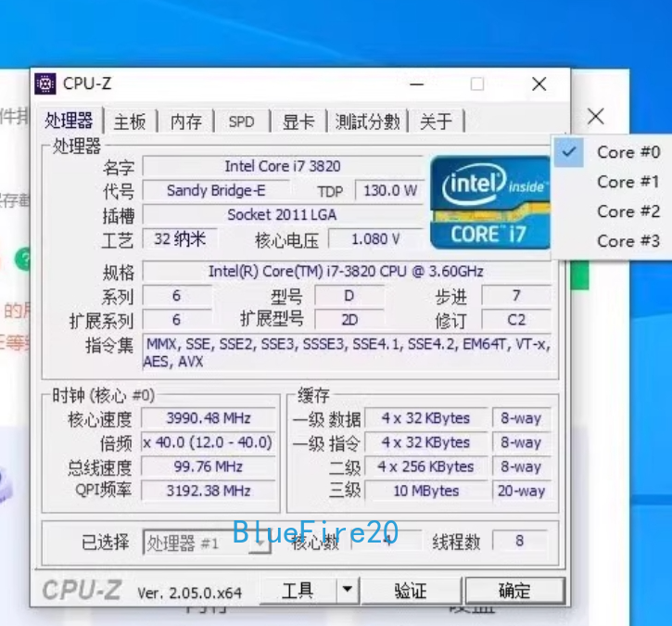Viewport: 672px width, 626px height.
Task: Select Core #0 checkmark entry
Action: tap(608, 153)
